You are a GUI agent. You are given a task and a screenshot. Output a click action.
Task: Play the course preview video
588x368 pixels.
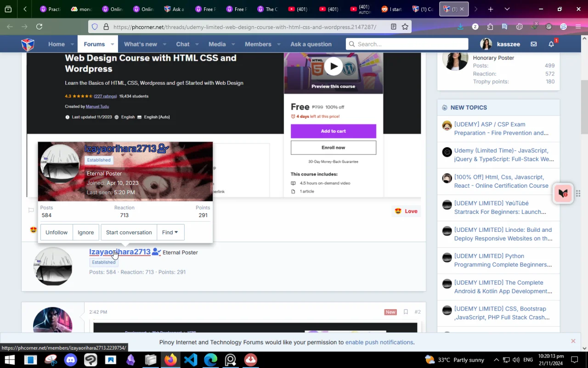tap(334, 67)
